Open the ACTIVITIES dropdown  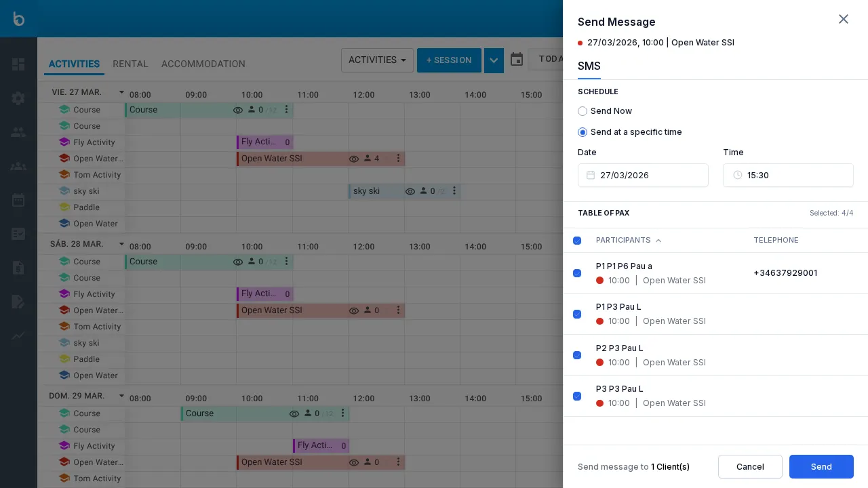(377, 60)
